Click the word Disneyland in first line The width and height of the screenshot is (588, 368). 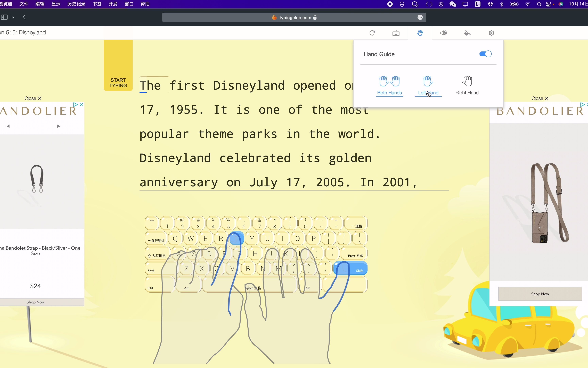249,85
